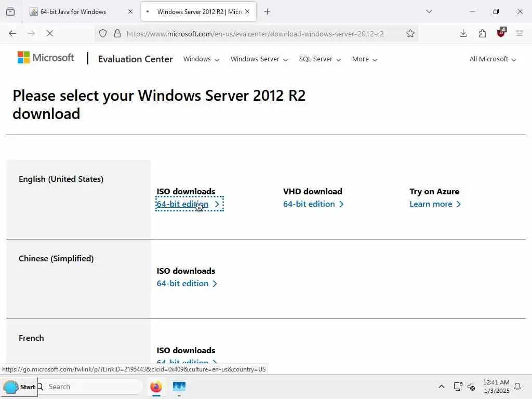Close the 64-bit Java for Windows tab

click(x=130, y=11)
